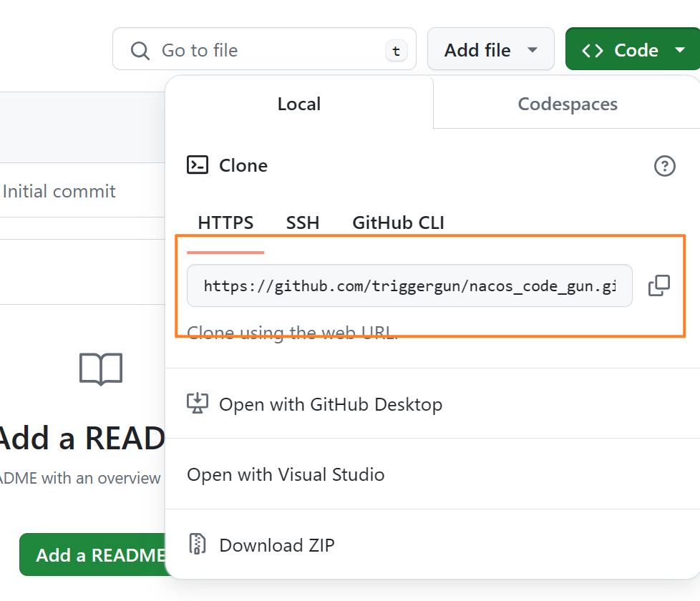The image size is (700, 601).
Task: Select the SSH clone option
Action: click(x=303, y=223)
